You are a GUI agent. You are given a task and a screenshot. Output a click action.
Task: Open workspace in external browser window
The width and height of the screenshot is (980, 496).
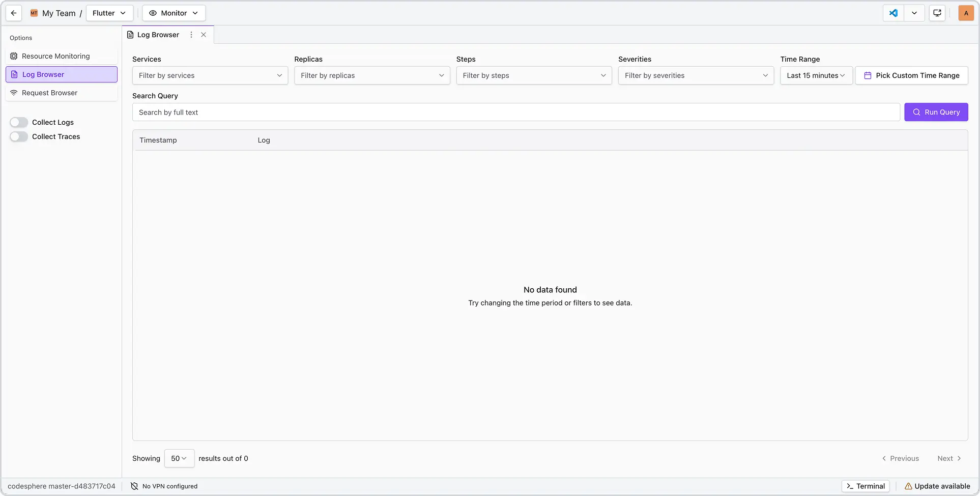[937, 13]
